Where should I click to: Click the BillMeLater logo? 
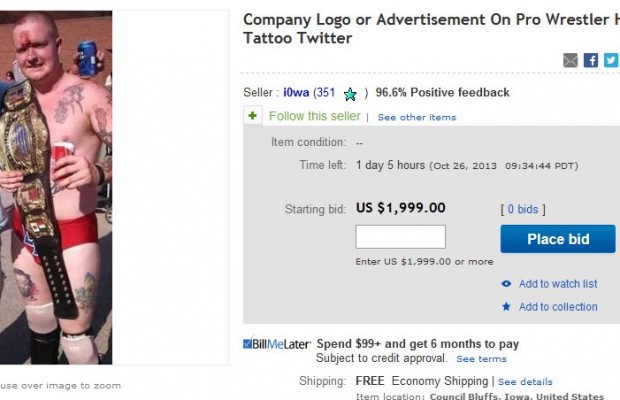click(277, 344)
